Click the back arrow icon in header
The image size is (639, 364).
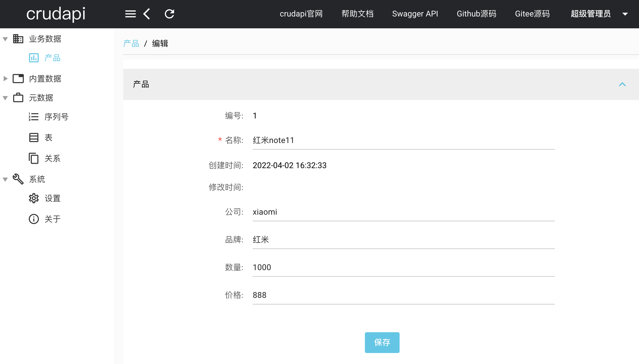[x=147, y=14]
